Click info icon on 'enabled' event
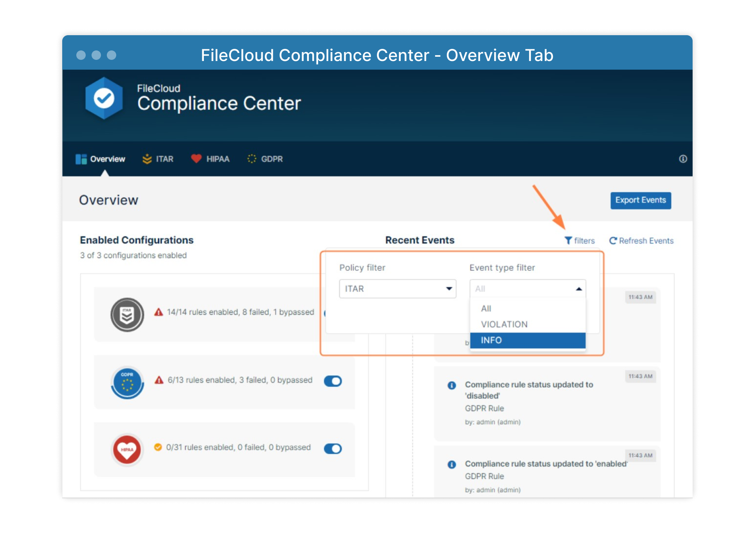Screen dimensions: 756x535 click(x=452, y=465)
